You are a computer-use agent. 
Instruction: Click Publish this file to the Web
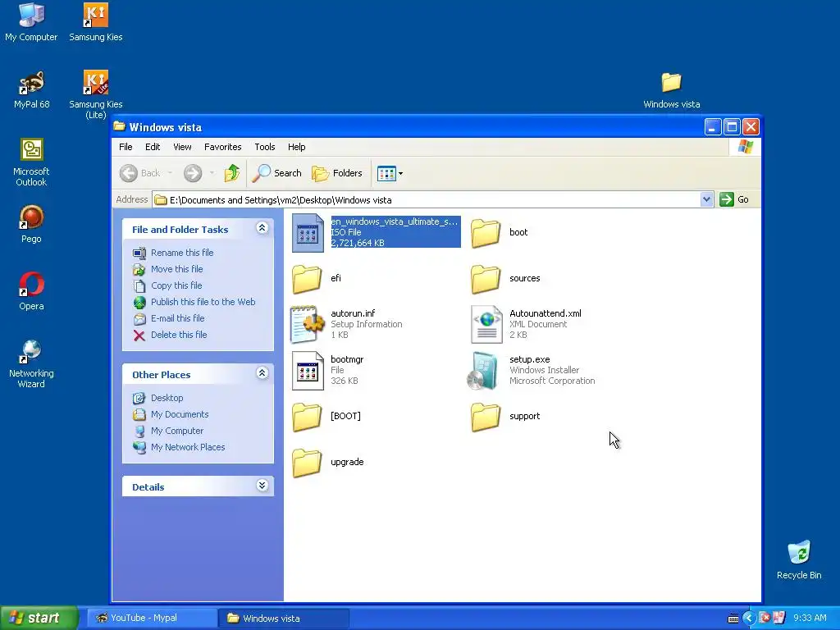pyautogui.click(x=203, y=302)
